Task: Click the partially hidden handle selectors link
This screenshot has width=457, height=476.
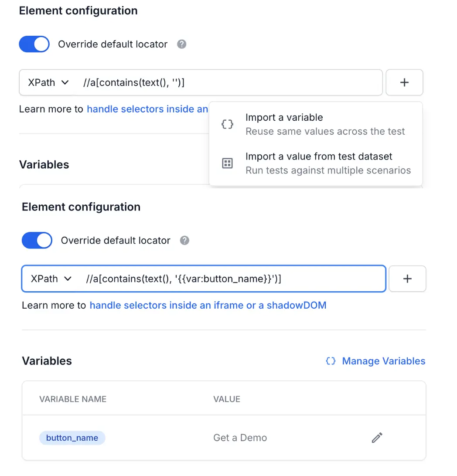Action: coord(147,109)
